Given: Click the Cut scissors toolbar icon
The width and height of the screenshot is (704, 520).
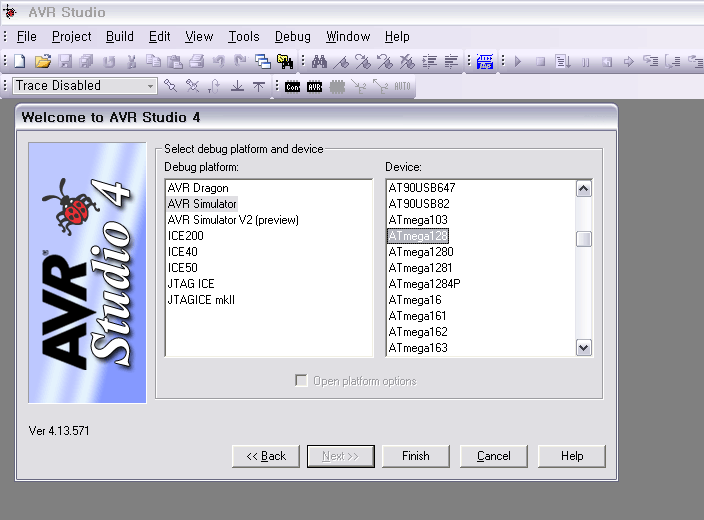Looking at the screenshot, I should pyautogui.click(x=132, y=61).
